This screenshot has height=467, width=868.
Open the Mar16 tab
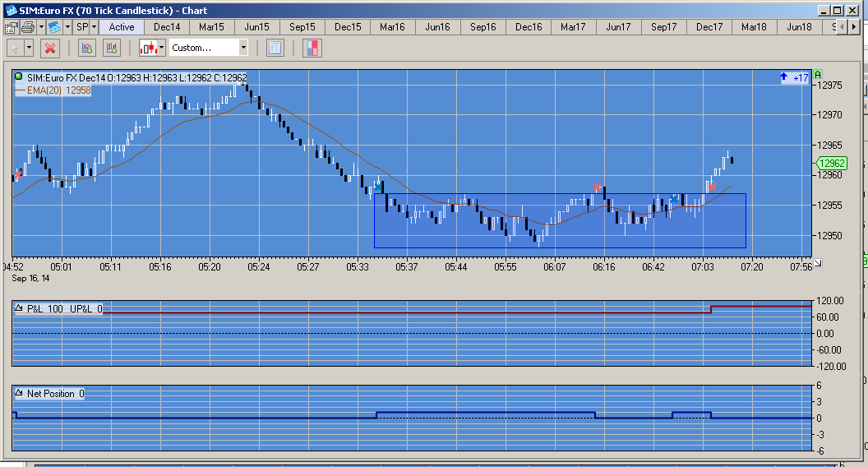coord(392,27)
